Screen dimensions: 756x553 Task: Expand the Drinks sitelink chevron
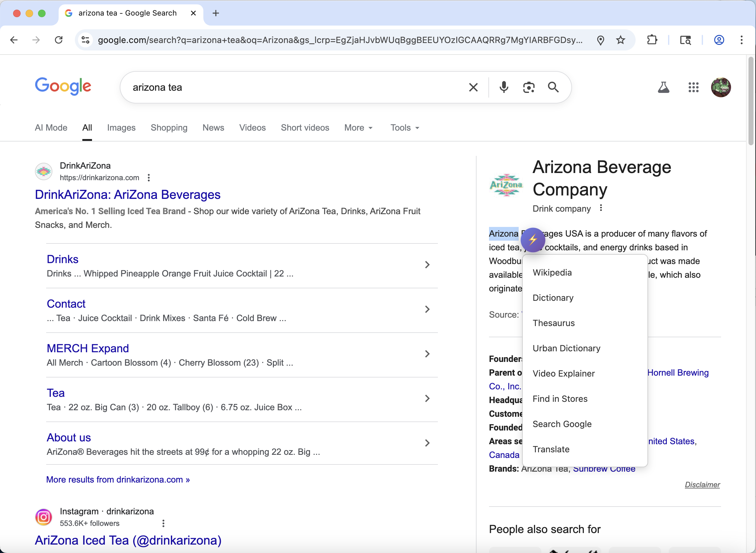pos(427,265)
